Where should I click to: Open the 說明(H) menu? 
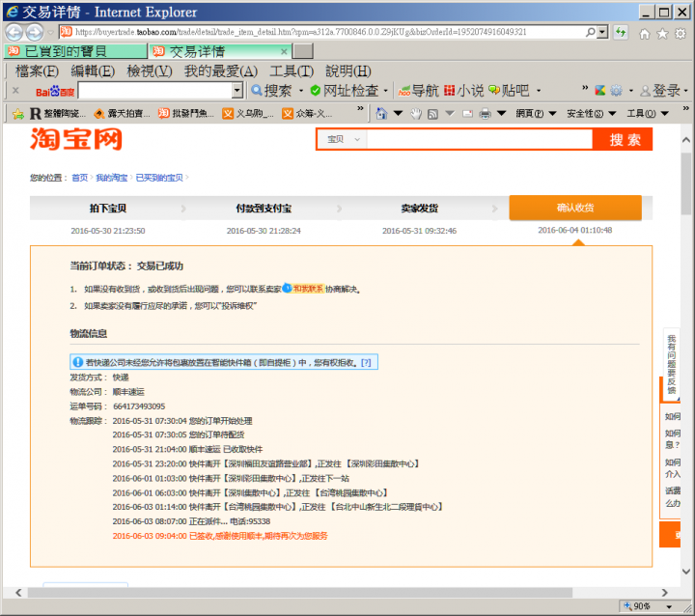(347, 70)
